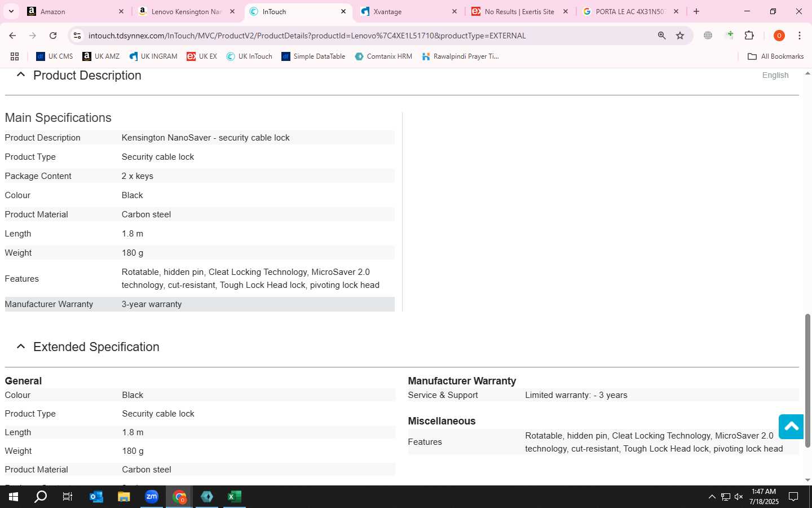Show hidden system tray icons

[712, 497]
